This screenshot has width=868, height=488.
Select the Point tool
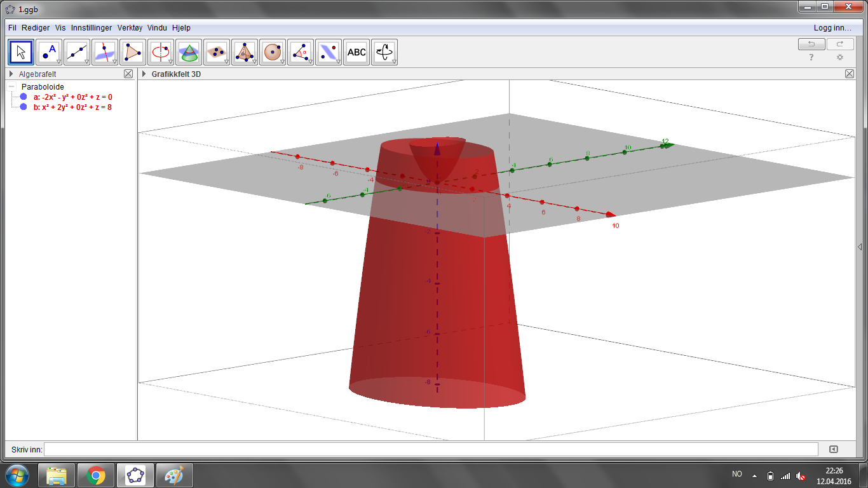[49, 52]
